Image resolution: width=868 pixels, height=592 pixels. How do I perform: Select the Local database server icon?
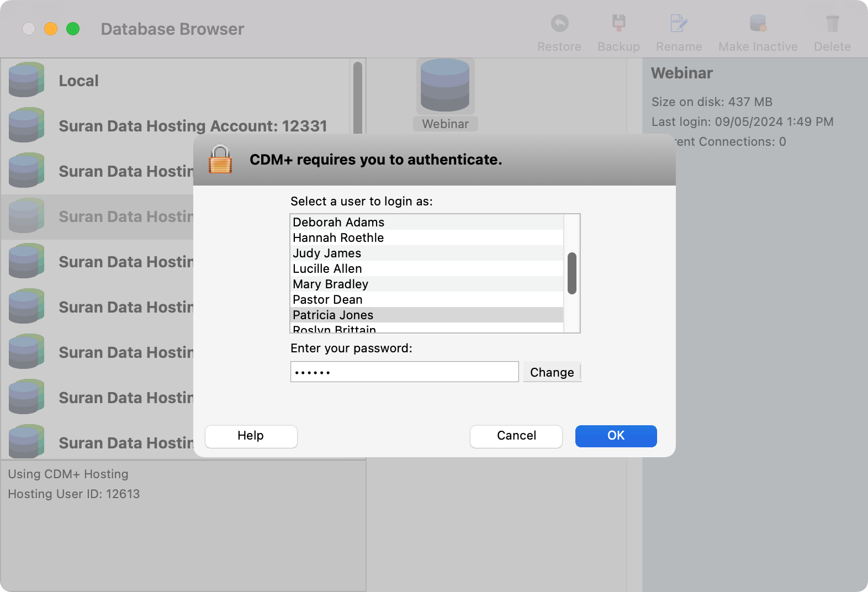(x=26, y=80)
